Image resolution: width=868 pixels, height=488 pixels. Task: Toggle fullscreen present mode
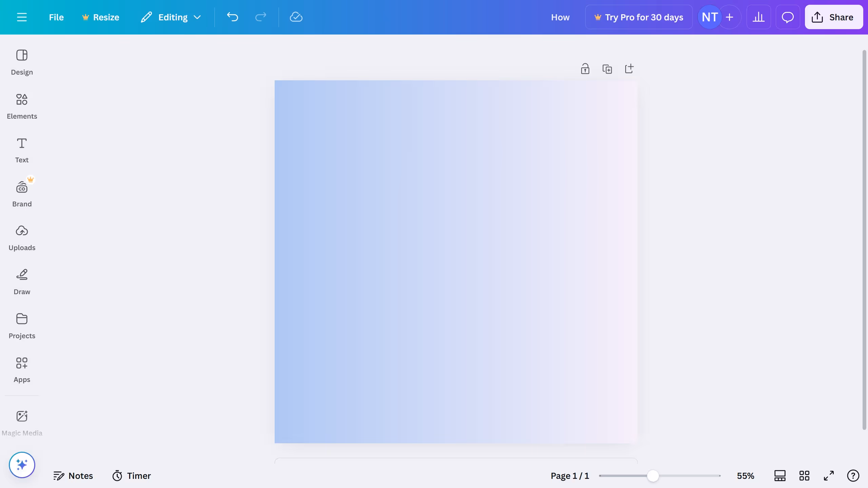(x=829, y=475)
